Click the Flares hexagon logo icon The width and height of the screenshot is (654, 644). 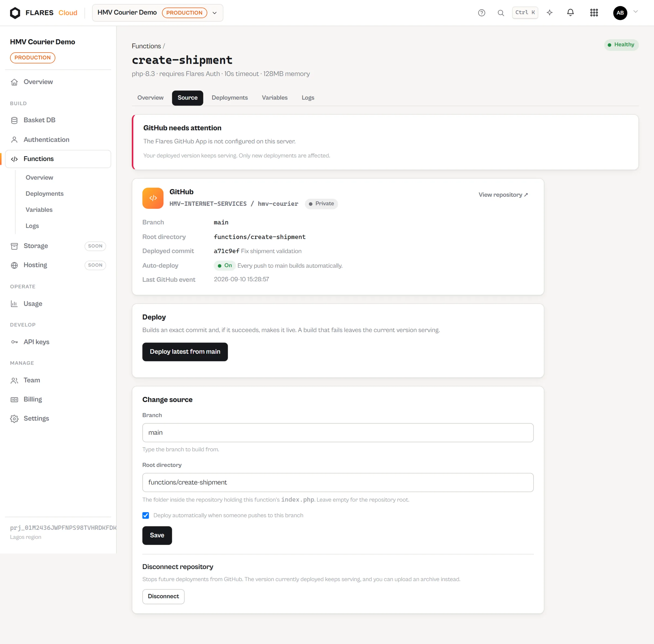[15, 13]
